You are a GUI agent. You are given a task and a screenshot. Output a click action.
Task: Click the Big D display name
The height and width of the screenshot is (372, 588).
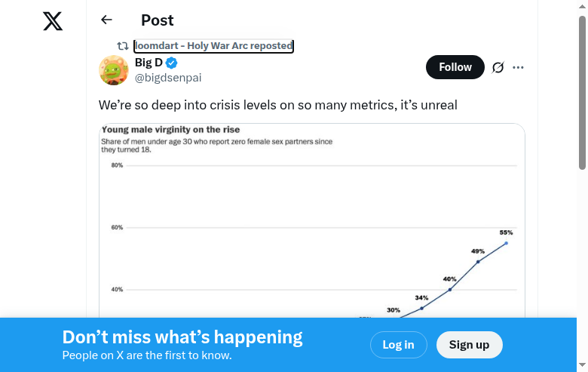tap(149, 63)
